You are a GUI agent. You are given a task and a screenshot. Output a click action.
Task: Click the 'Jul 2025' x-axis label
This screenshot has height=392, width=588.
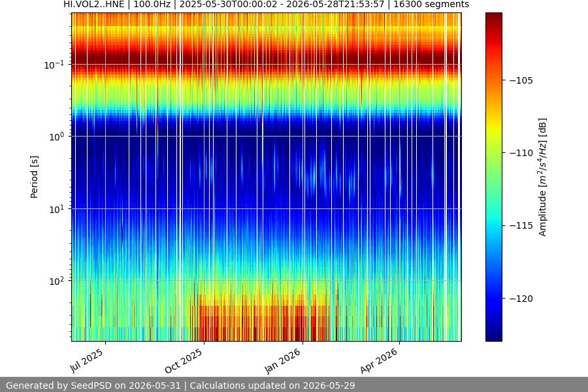point(87,360)
